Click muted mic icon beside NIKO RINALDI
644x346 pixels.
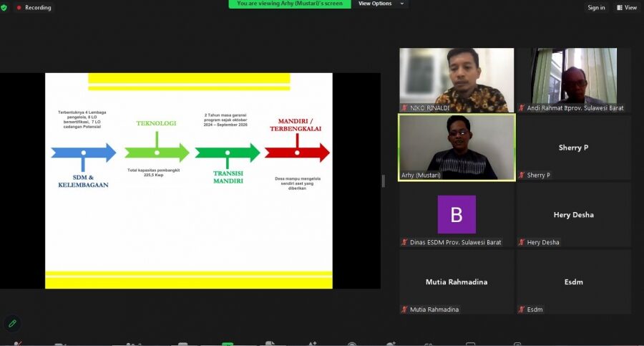(404, 107)
